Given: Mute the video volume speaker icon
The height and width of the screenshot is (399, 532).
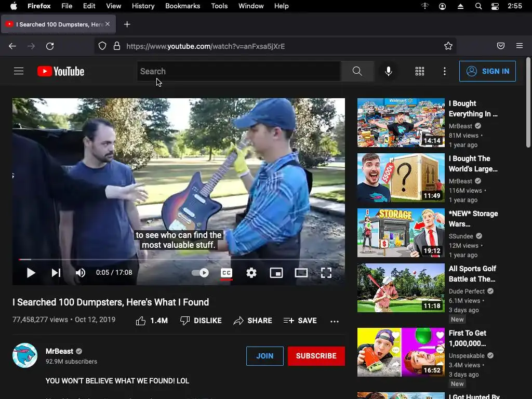Looking at the screenshot, I should coord(81,273).
